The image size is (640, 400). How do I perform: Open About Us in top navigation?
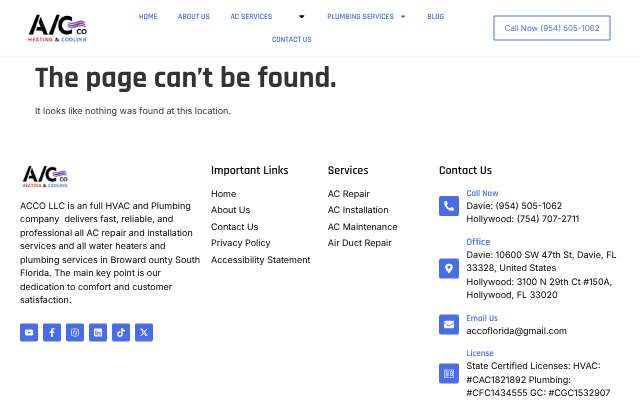tap(193, 16)
